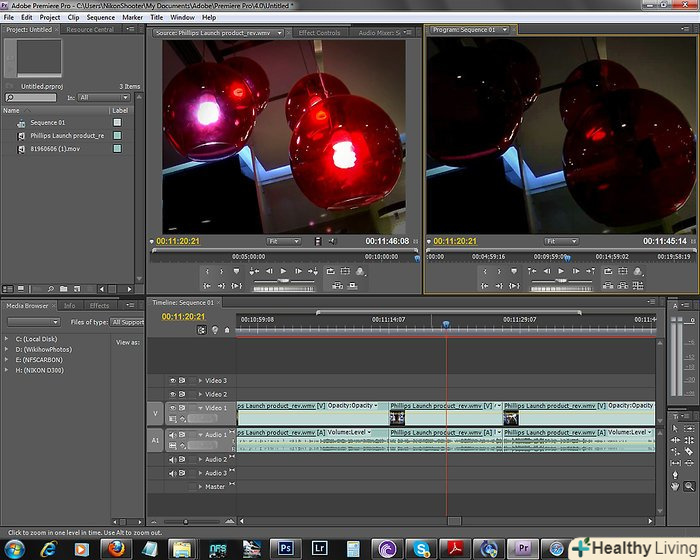This screenshot has width=700, height=560.
Task: Click the timeline playhead marker
Action: 446,323
